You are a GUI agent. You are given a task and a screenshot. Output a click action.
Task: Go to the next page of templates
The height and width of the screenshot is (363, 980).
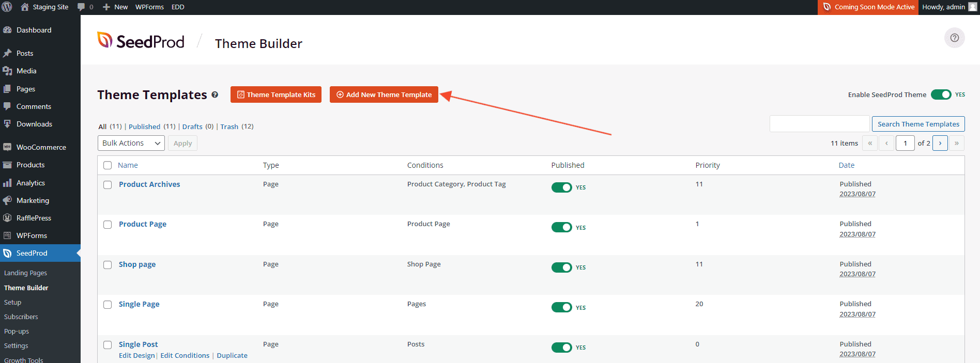pyautogui.click(x=940, y=143)
